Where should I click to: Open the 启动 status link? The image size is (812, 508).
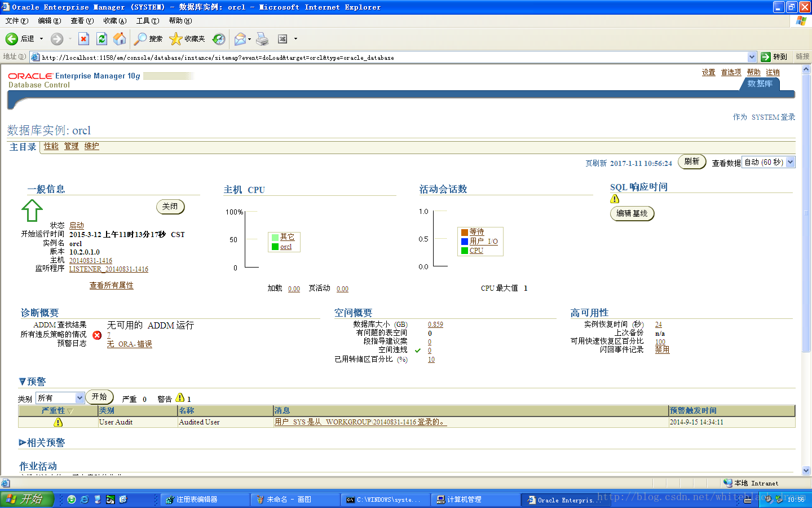[77, 225]
